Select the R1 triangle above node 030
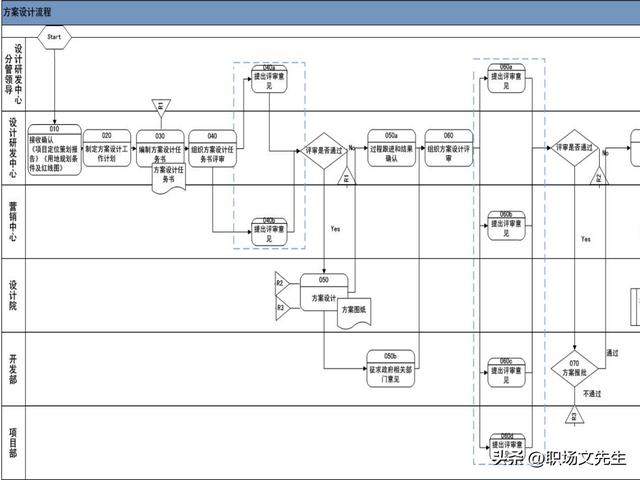The height and width of the screenshot is (480, 640). click(x=161, y=107)
